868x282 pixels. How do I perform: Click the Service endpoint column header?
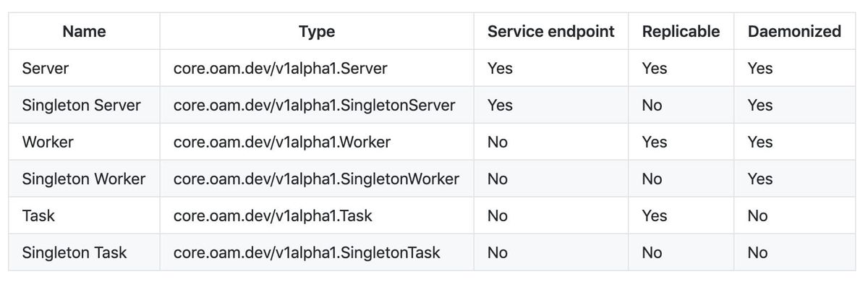point(551,32)
